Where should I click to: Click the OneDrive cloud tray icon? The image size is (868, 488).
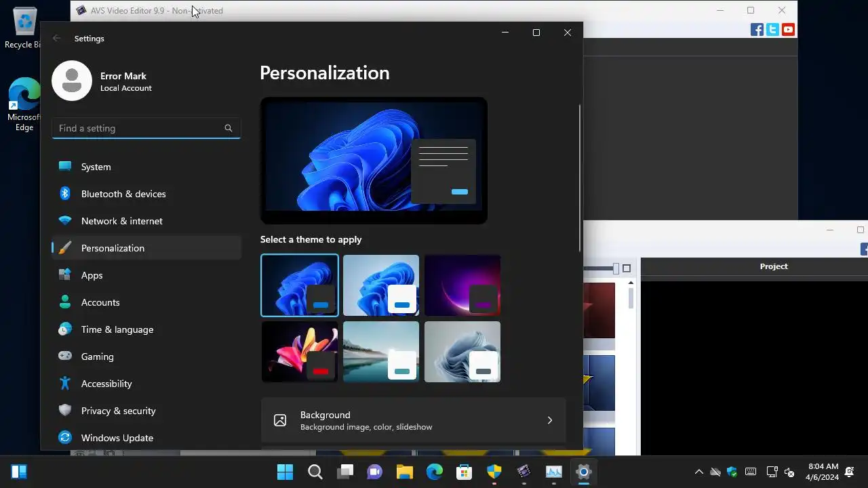click(x=715, y=472)
